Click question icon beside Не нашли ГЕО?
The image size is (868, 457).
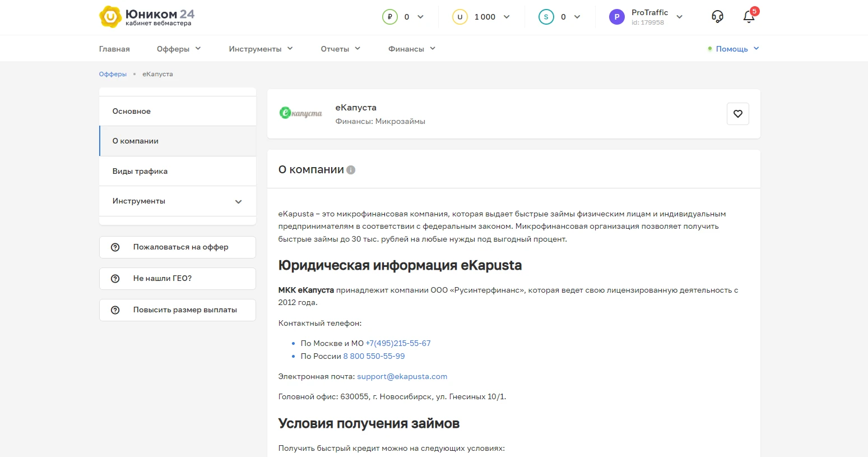[115, 279]
